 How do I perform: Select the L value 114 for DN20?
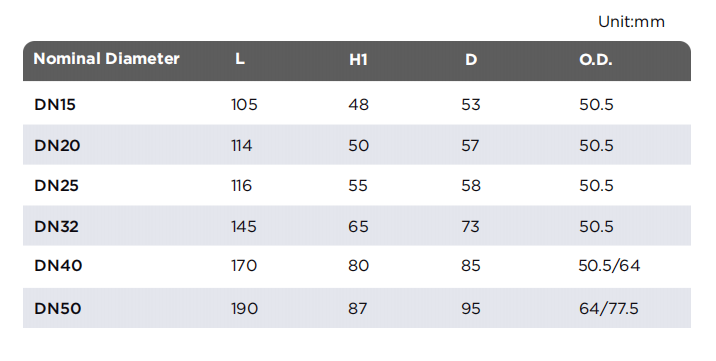[242, 146]
